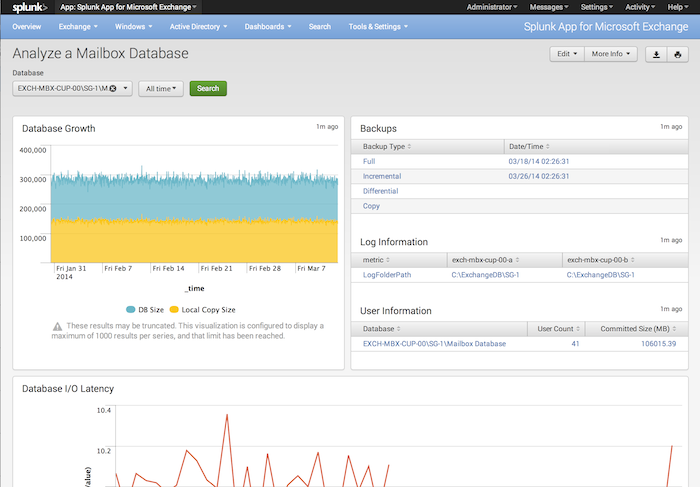Click the User Information panel title
This screenshot has height=487, width=700.
[x=396, y=311]
